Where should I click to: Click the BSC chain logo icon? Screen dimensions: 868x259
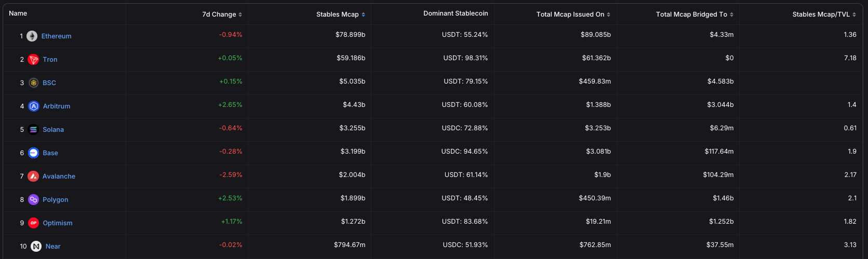[34, 83]
